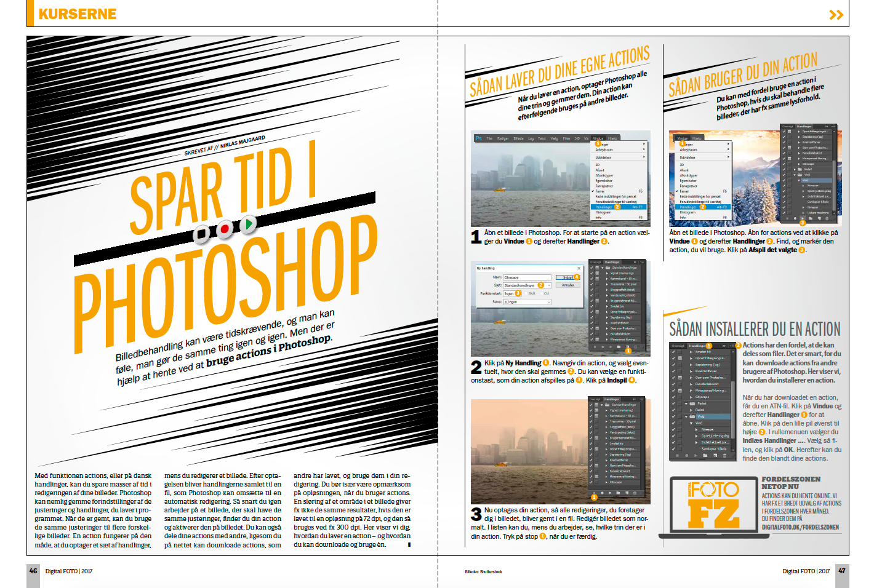Screen dimensions: 874x588
Task: Collapse the Vivid folder in winter landscape panel
Action: coord(796,175)
